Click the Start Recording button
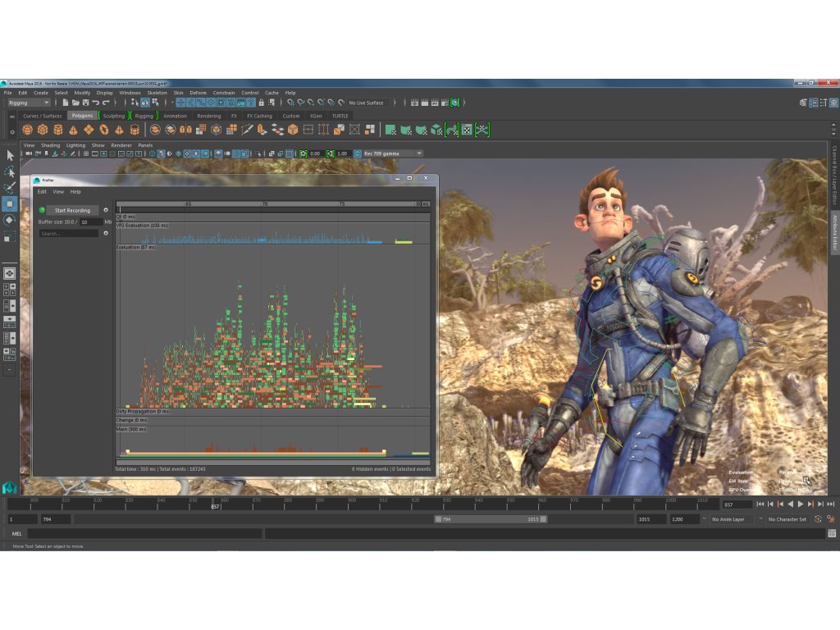 pos(73,210)
